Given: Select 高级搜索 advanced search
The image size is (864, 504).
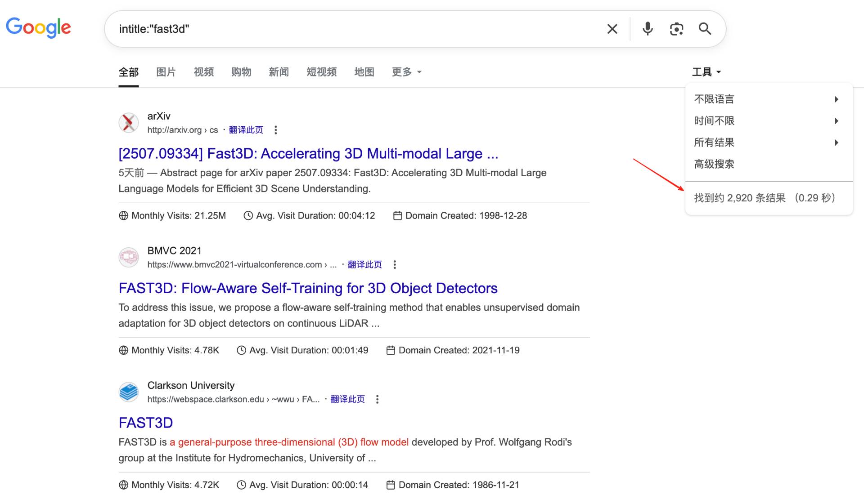Looking at the screenshot, I should pyautogui.click(x=714, y=164).
